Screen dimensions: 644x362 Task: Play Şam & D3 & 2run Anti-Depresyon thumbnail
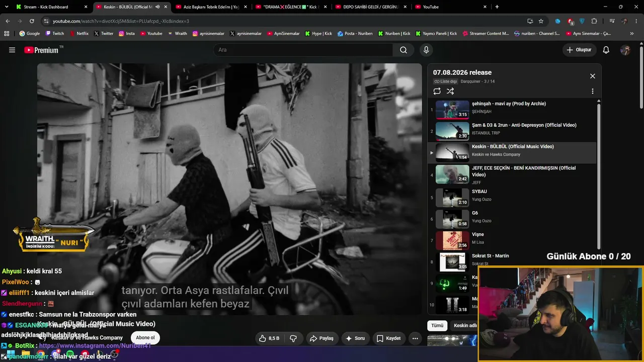click(x=452, y=131)
